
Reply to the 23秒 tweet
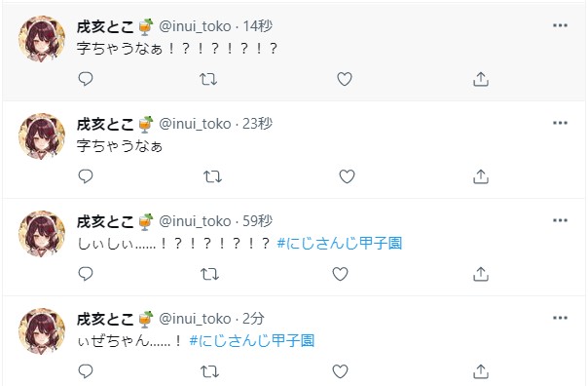86,176
